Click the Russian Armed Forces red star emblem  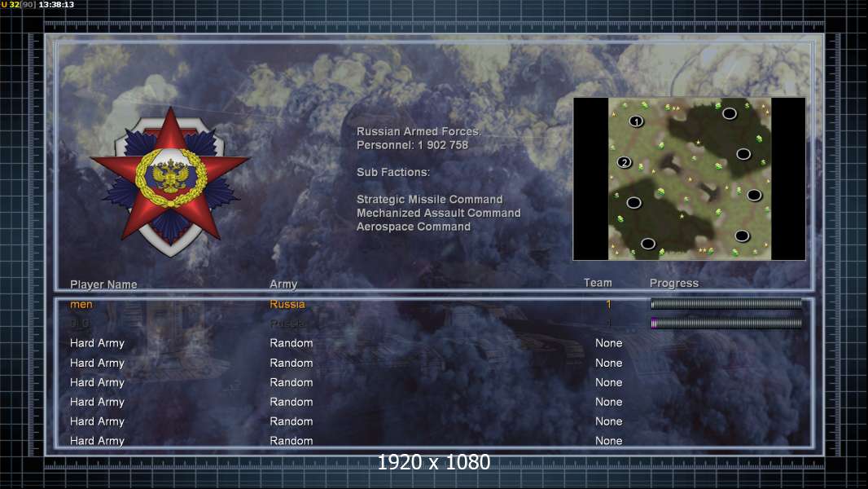tap(170, 182)
